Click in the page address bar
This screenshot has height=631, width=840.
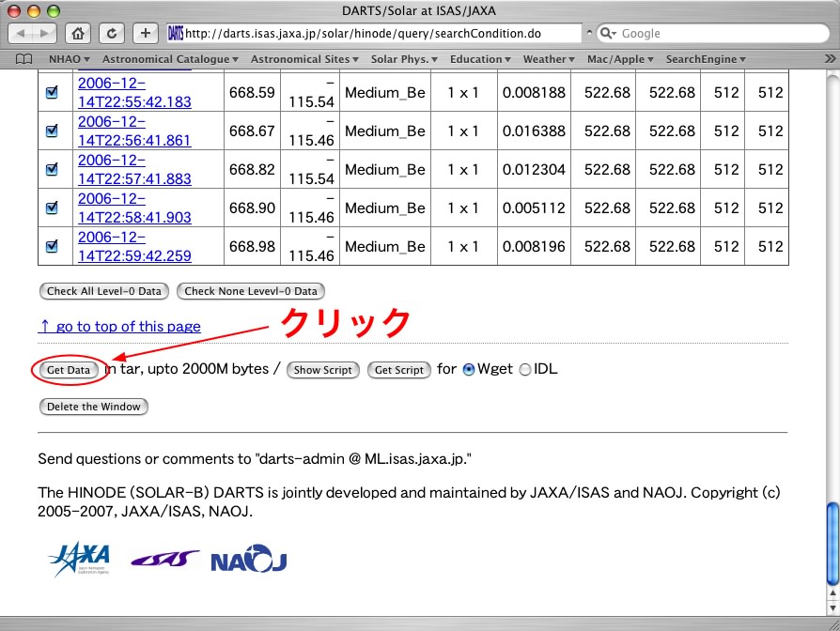[x=376, y=34]
